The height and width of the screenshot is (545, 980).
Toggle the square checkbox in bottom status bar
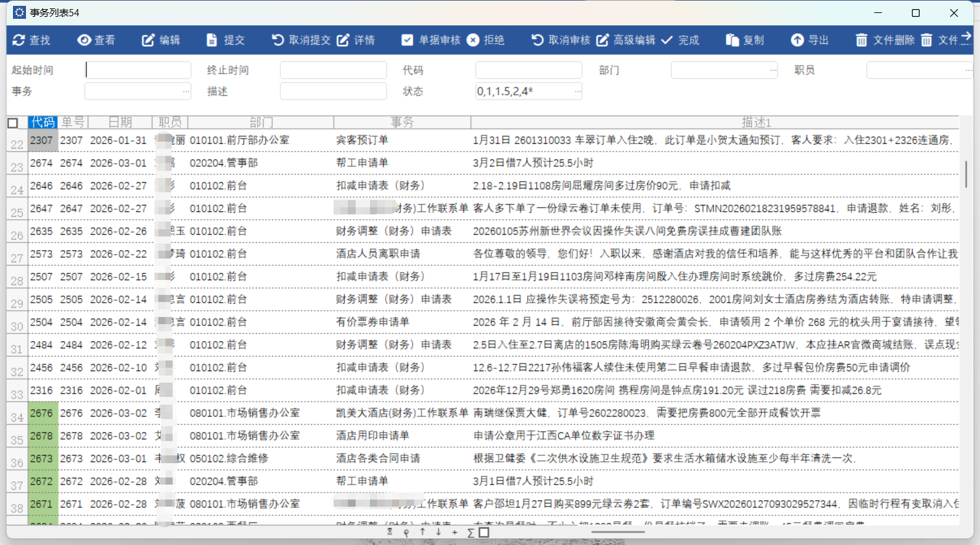484,533
